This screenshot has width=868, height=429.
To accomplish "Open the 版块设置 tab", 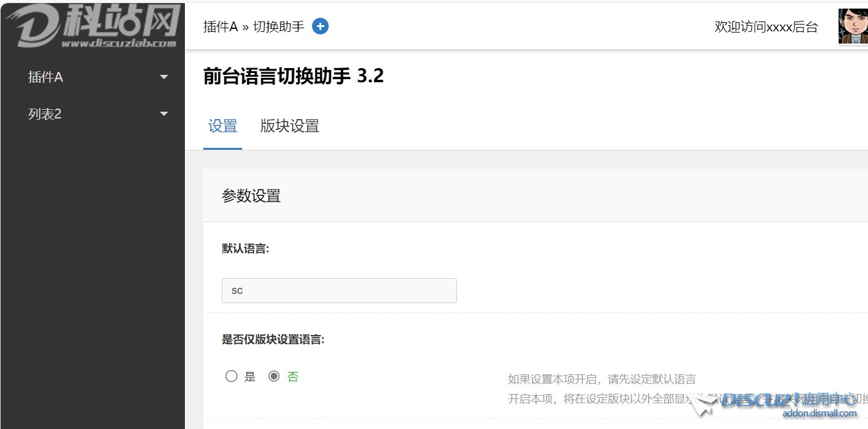I will click(x=290, y=126).
